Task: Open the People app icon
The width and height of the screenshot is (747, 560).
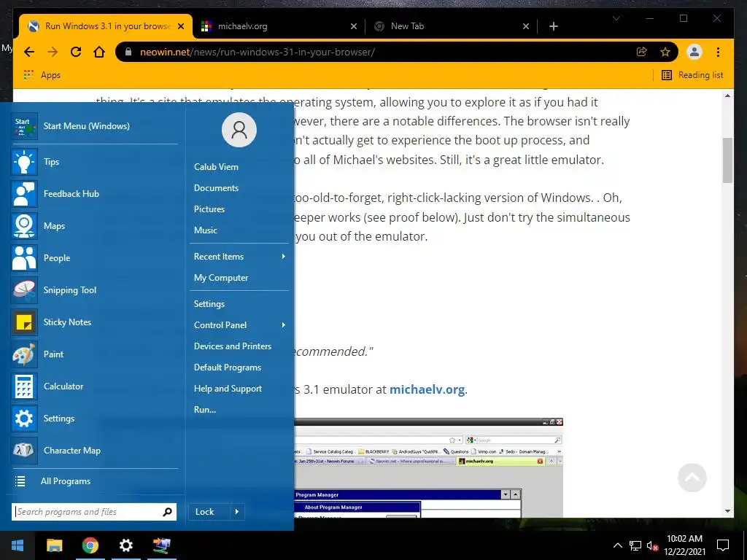Action: [24, 258]
